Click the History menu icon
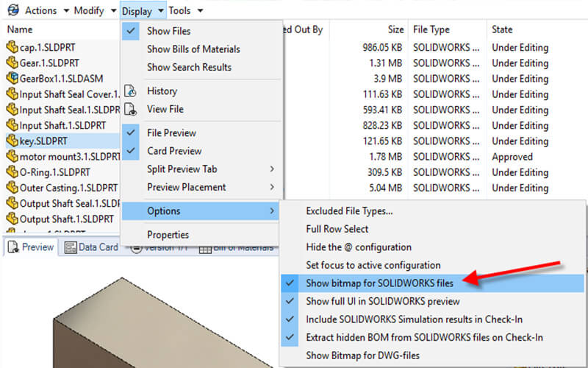 (131, 91)
